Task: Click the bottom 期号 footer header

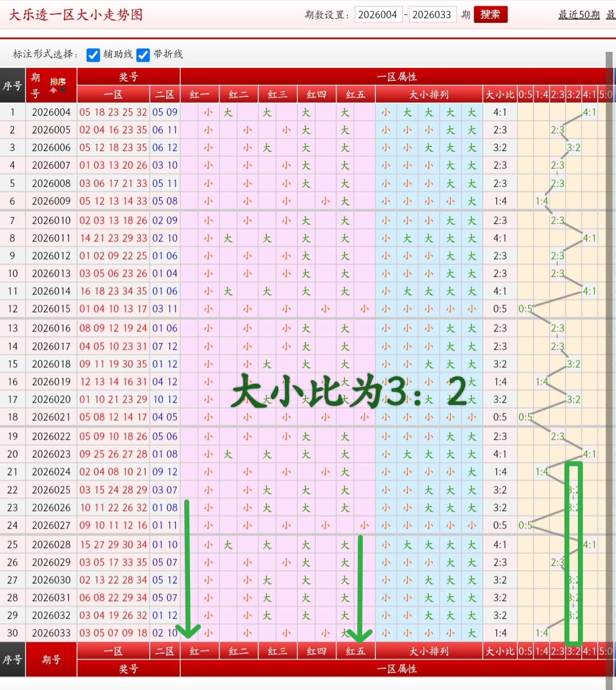Action: click(51, 660)
